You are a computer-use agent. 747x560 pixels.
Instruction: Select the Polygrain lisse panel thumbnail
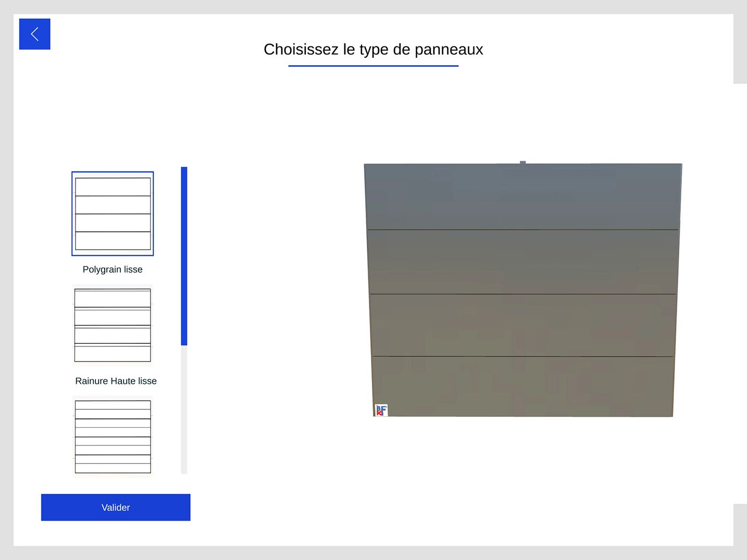[113, 214]
